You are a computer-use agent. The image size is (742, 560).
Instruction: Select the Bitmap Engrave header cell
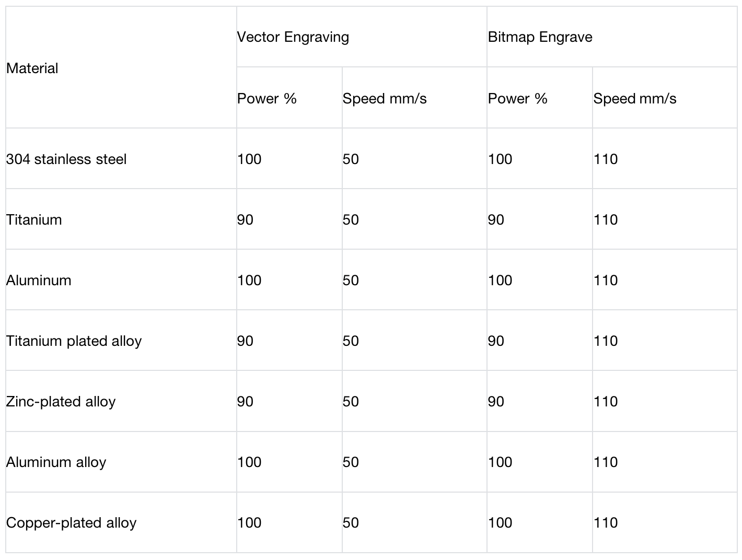(540, 37)
